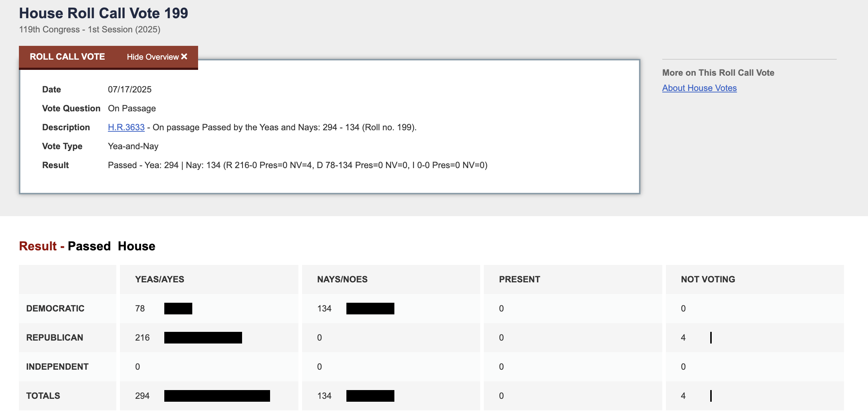Click the Democratic Nays 134 bar
Image resolution: width=868 pixels, height=417 pixels.
click(370, 309)
